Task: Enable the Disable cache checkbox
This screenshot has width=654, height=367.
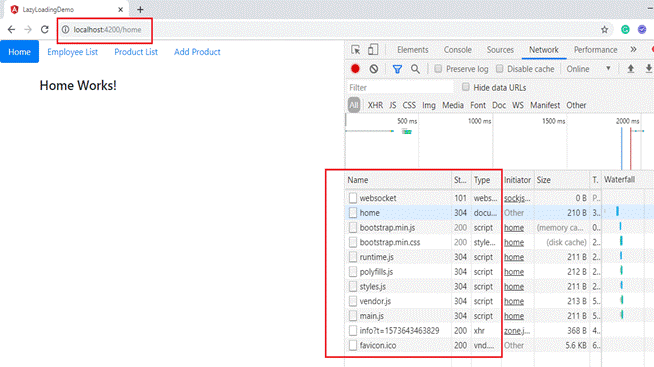Action: click(499, 69)
